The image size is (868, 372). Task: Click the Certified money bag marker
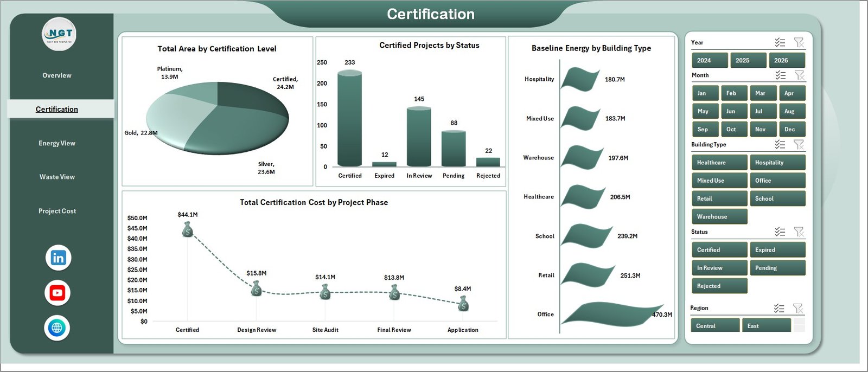pos(187,229)
